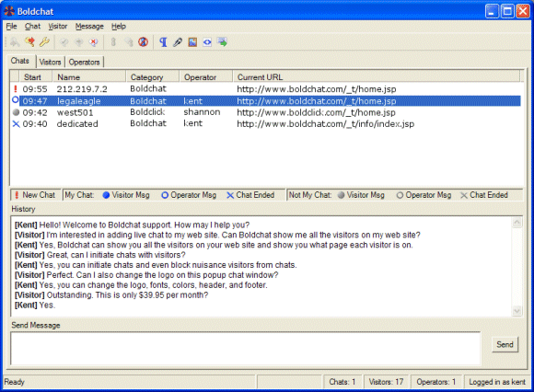This screenshot has width=534, height=392.
Task: Switch to the Visitors tab
Action: pos(50,62)
